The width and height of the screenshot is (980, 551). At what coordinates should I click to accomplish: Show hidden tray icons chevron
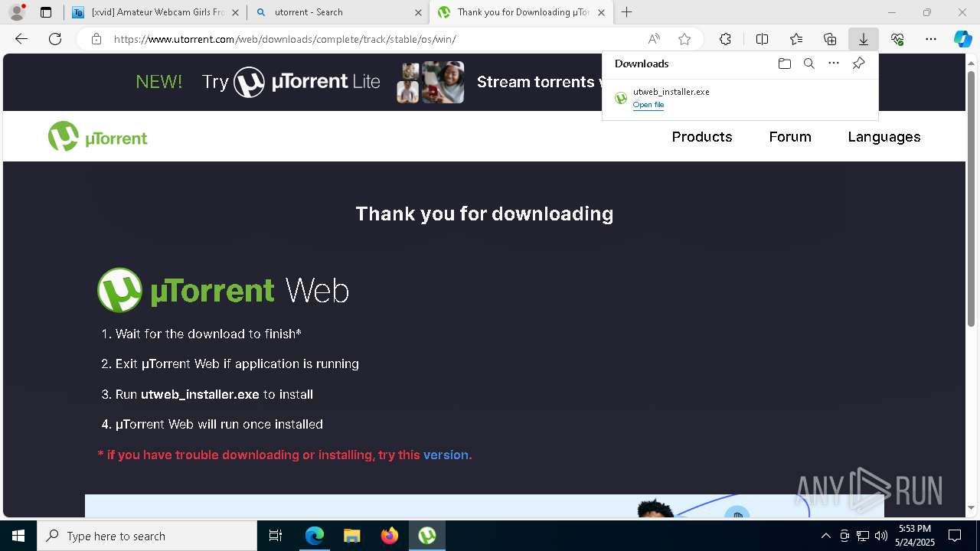click(x=825, y=536)
